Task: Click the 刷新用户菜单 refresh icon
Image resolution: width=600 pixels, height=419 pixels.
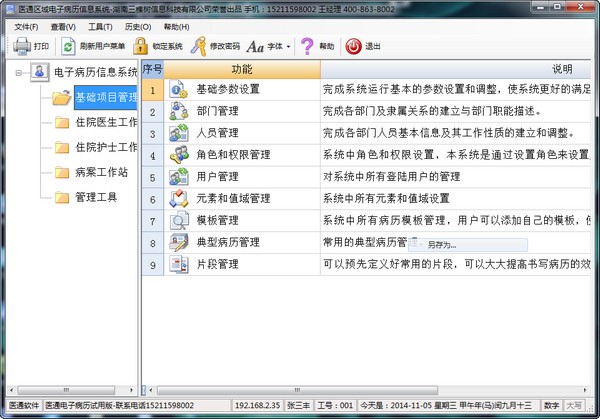Action: (x=68, y=46)
